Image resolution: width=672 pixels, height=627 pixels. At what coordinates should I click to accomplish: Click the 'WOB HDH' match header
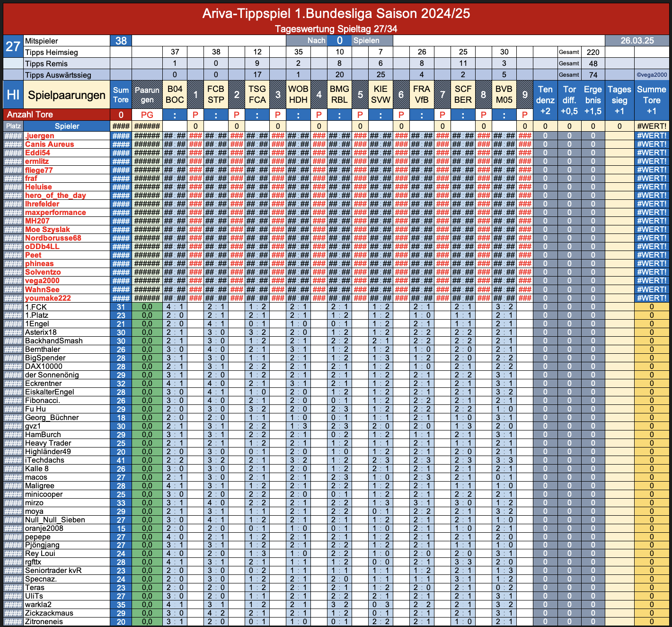pyautogui.click(x=298, y=95)
